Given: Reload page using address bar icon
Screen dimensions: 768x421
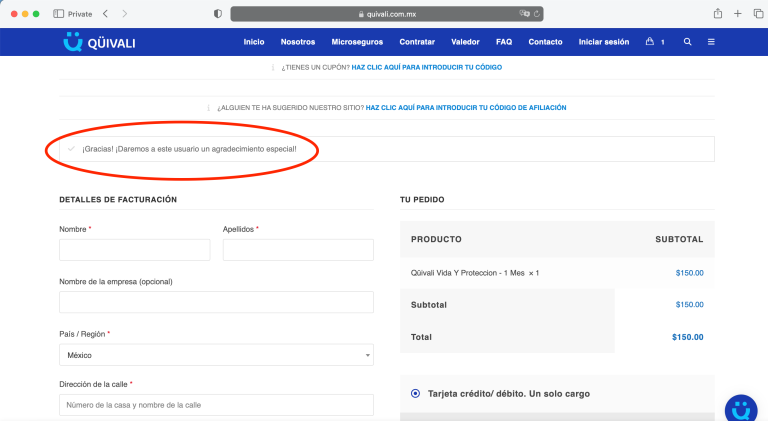Looking at the screenshot, I should click(x=537, y=14).
